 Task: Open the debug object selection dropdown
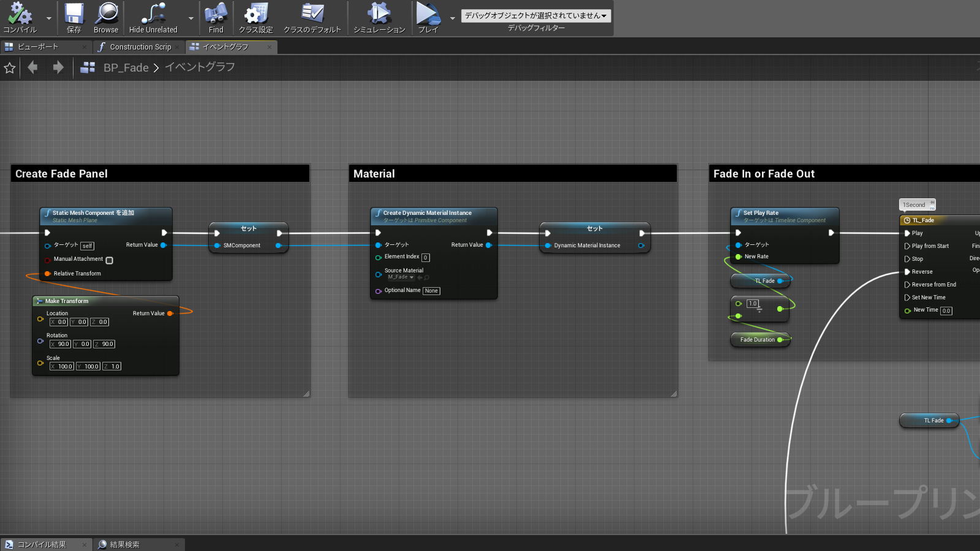point(536,15)
